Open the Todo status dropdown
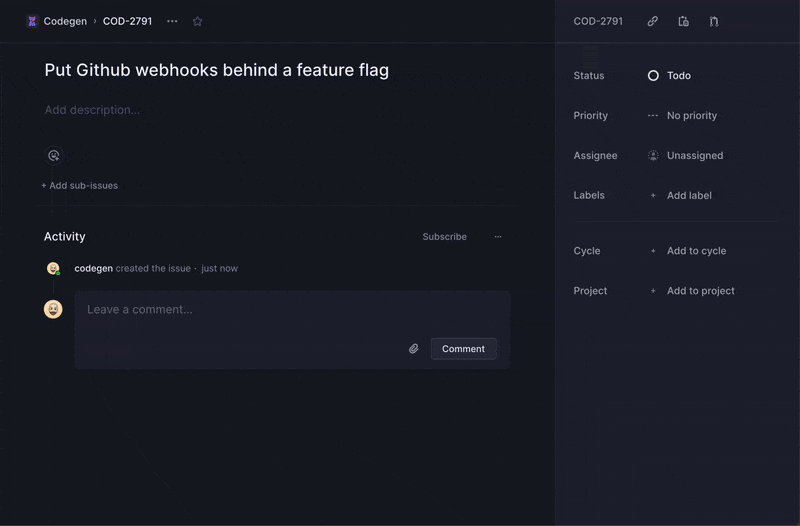The image size is (800, 526). (670, 76)
